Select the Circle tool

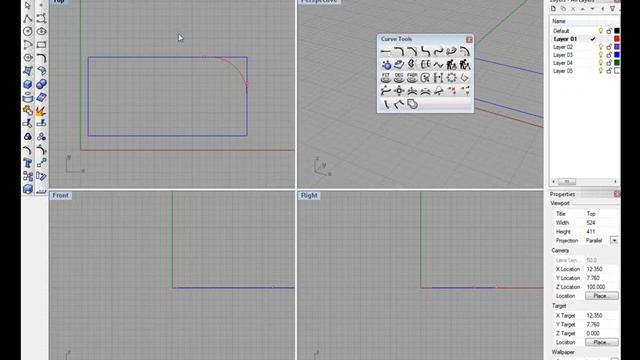tap(28, 31)
